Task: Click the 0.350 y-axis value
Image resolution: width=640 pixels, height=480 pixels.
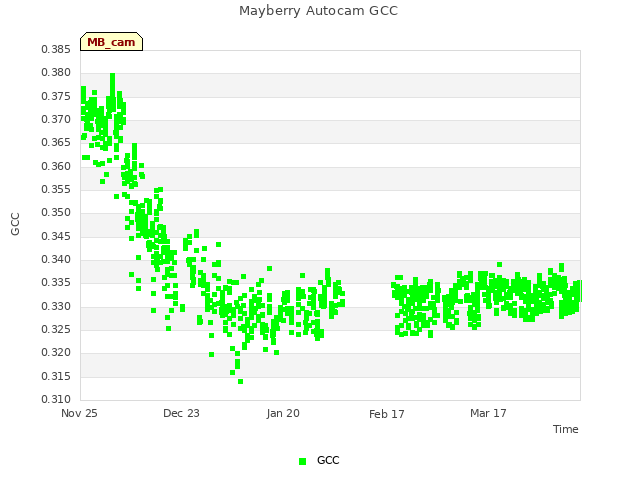Action: pos(56,213)
